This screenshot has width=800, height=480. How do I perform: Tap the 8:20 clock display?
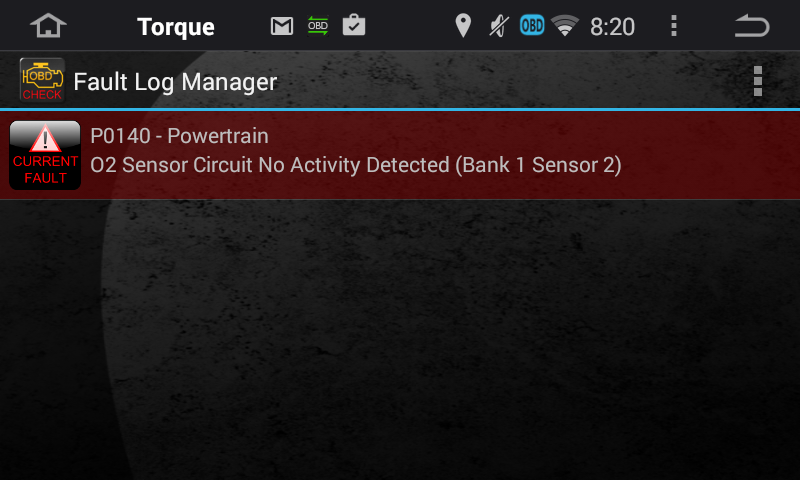point(612,27)
